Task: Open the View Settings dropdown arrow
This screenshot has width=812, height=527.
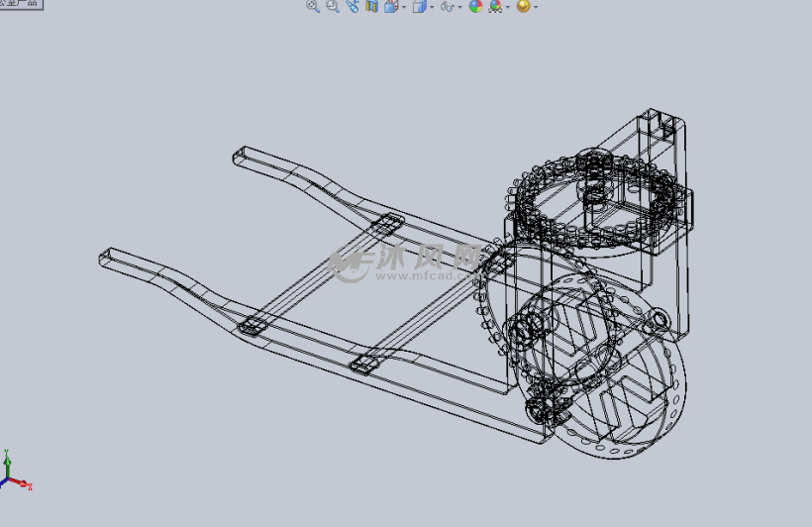Action: 536,7
